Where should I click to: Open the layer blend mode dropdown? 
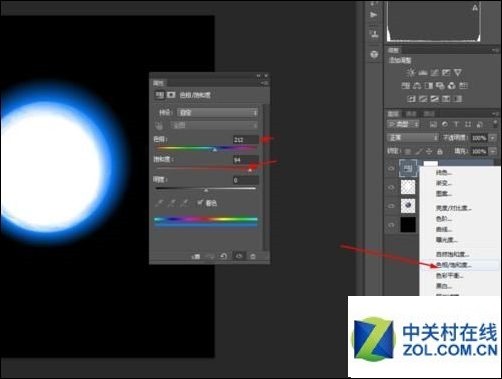pyautogui.click(x=413, y=137)
